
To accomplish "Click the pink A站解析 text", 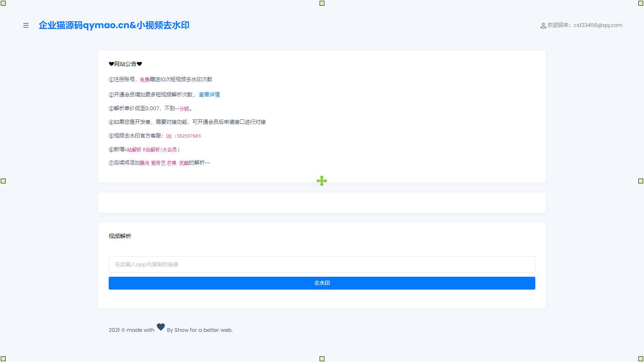I will 133,150.
